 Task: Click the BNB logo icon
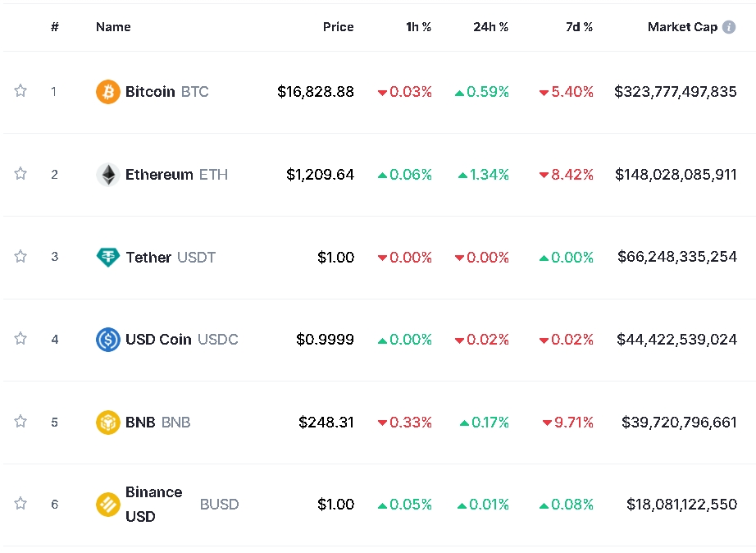(107, 423)
